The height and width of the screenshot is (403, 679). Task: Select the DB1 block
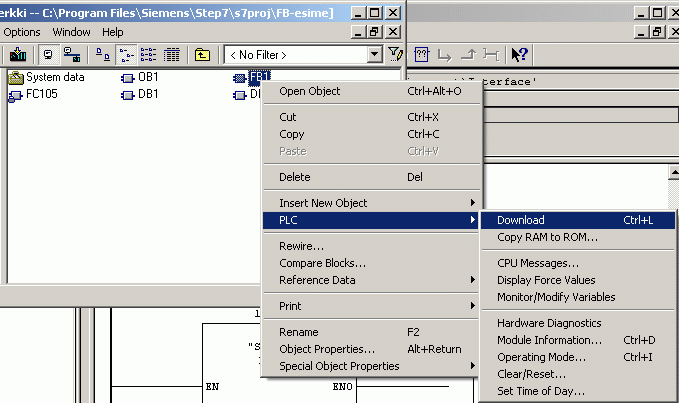tap(140, 94)
